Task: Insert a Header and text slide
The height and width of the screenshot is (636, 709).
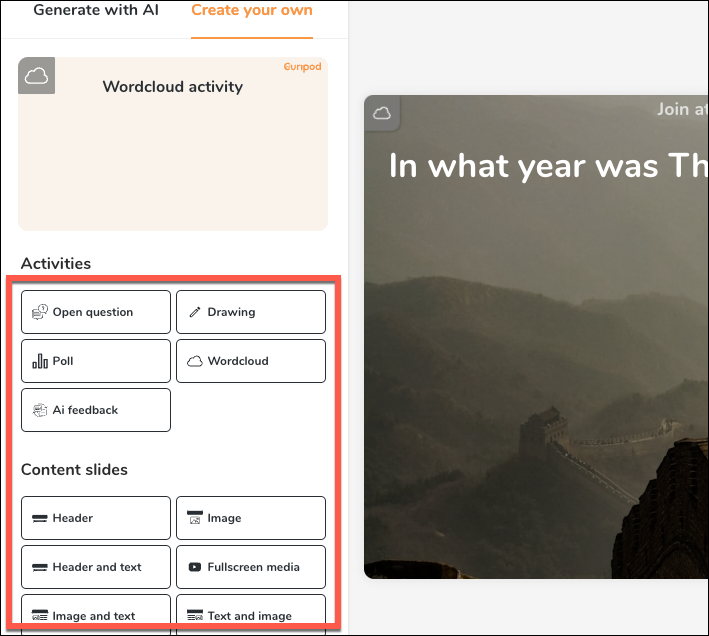Action: [x=96, y=567]
